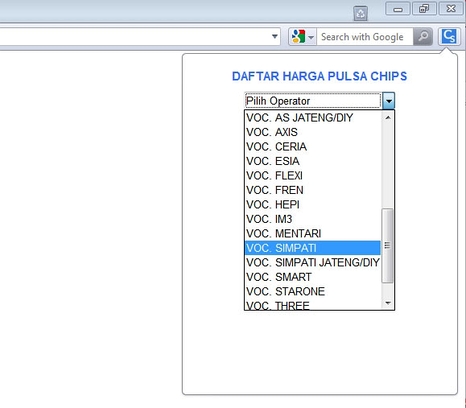Select VOC. SIMPATI JATENG/DIY option
The width and height of the screenshot is (466, 408).
pos(313,263)
